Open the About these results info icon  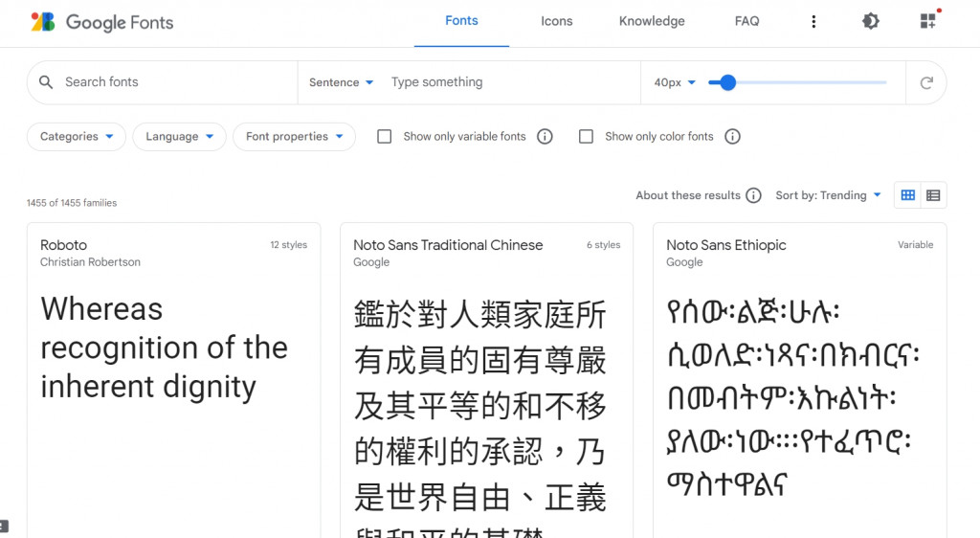(x=754, y=195)
